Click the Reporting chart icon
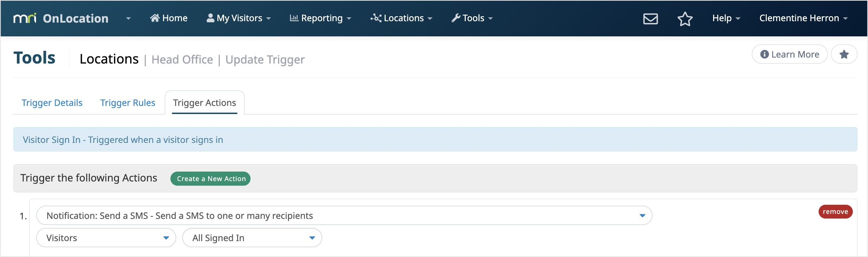 click(294, 18)
